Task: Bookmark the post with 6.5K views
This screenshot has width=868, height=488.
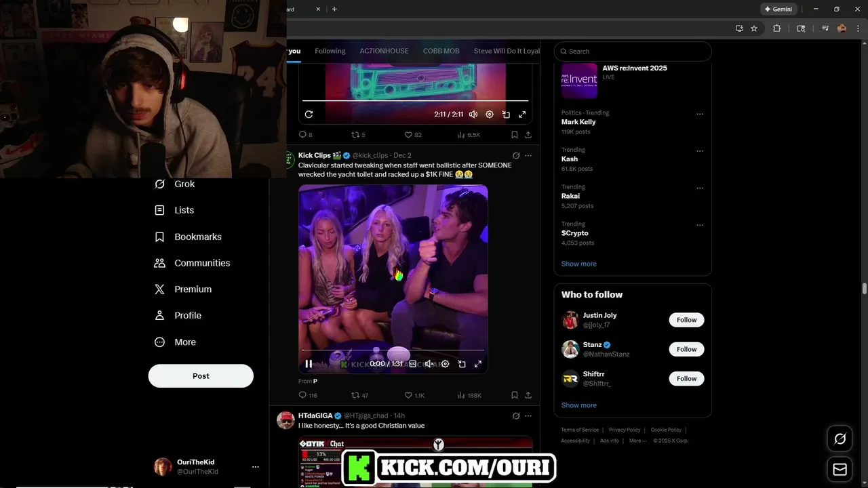Action: (x=515, y=135)
